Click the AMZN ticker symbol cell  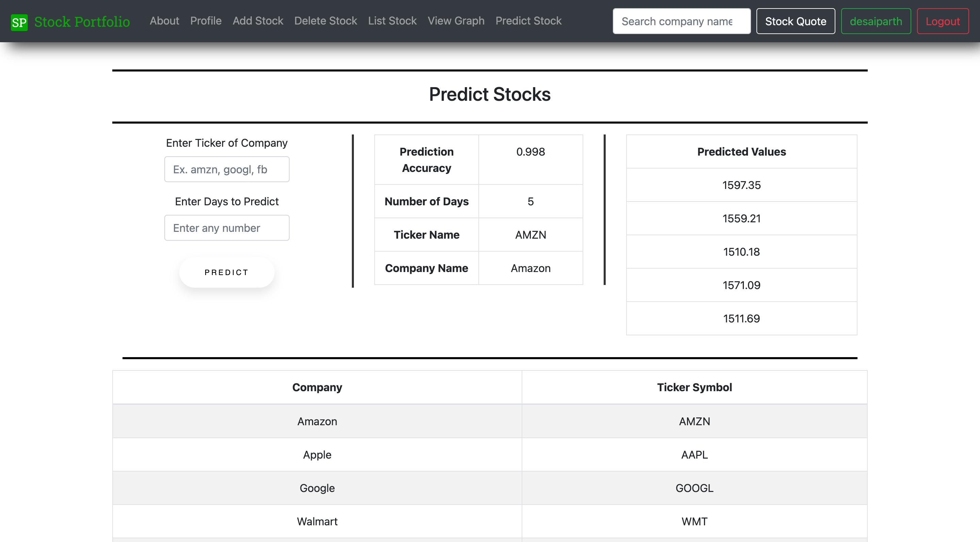(694, 421)
